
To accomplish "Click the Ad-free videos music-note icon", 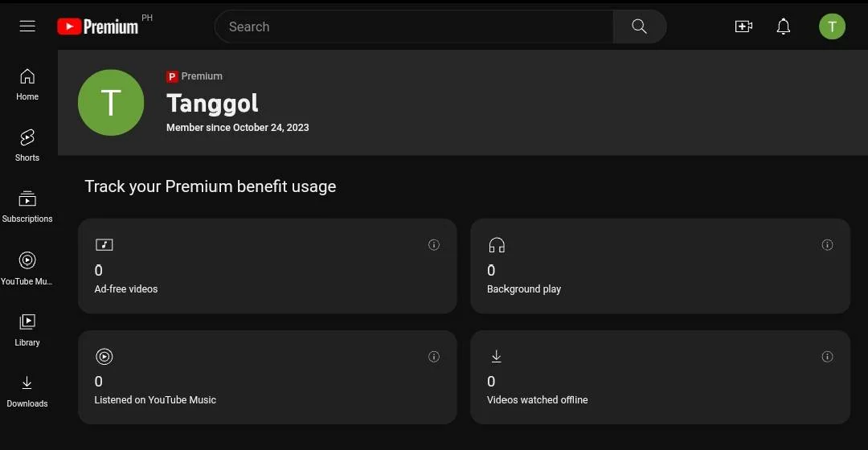I will coord(104,244).
